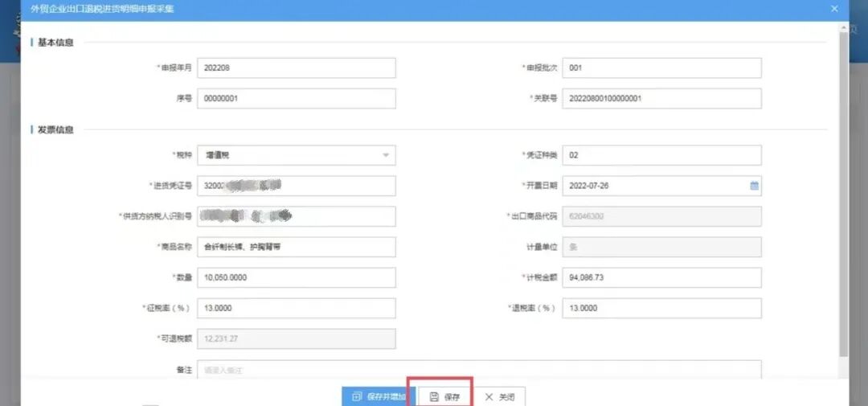Focus the 商品名称 input field
868x406 pixels.
[297, 247]
